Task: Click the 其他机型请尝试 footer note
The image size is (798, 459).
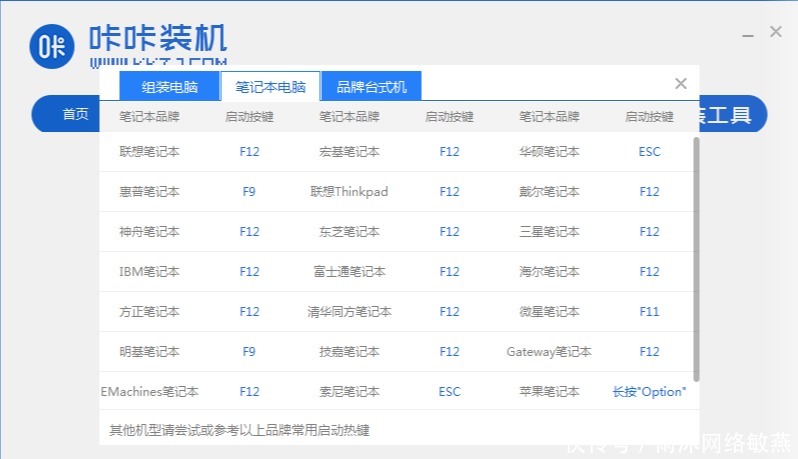Action: click(x=239, y=430)
